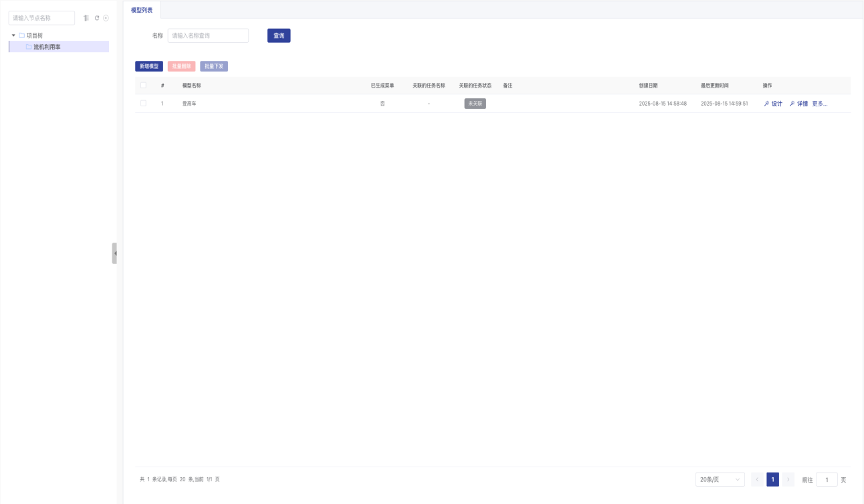Refresh the project tree
864x504 pixels.
click(97, 18)
